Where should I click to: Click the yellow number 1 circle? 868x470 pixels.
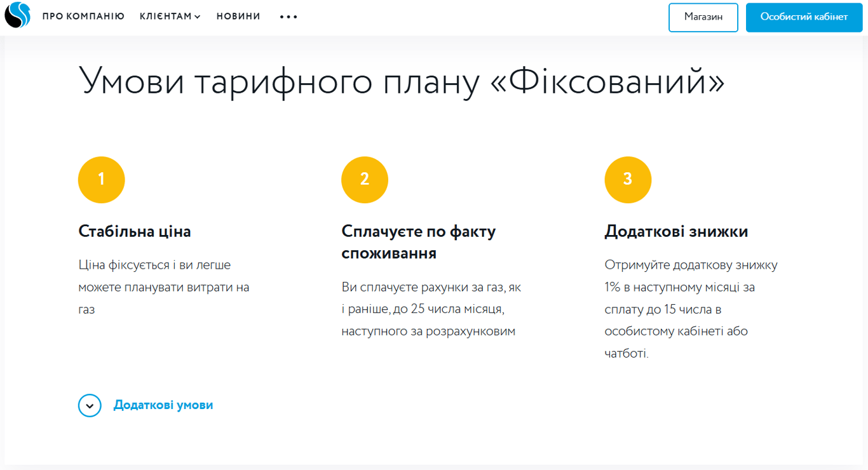(101, 180)
